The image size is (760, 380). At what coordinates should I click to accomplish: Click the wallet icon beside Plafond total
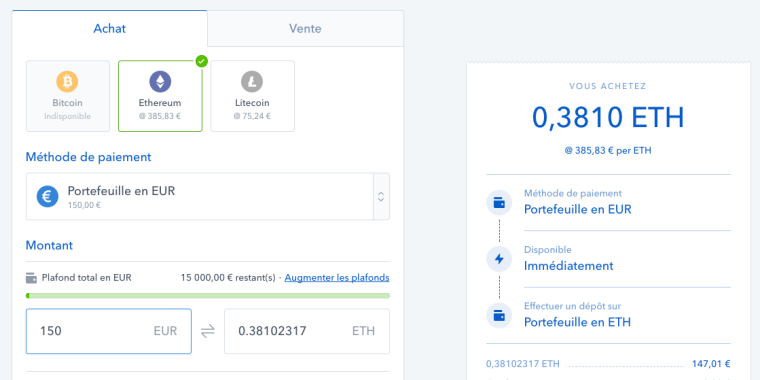coord(32,278)
